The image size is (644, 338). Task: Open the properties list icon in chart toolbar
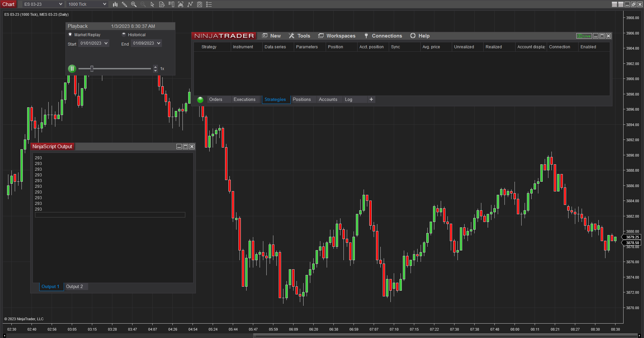point(209,4)
